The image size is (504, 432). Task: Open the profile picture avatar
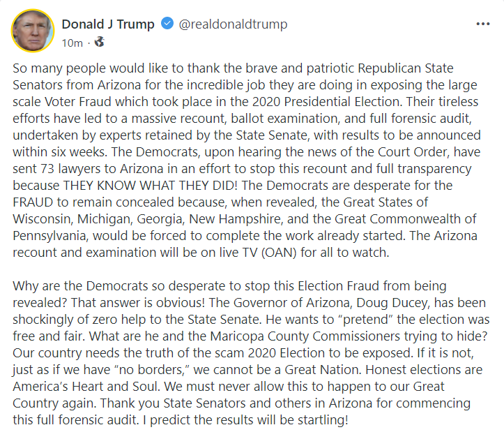point(32,31)
